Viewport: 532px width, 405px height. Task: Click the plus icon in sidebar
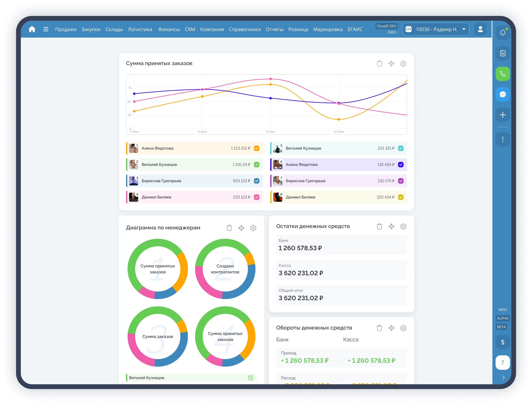pos(503,115)
